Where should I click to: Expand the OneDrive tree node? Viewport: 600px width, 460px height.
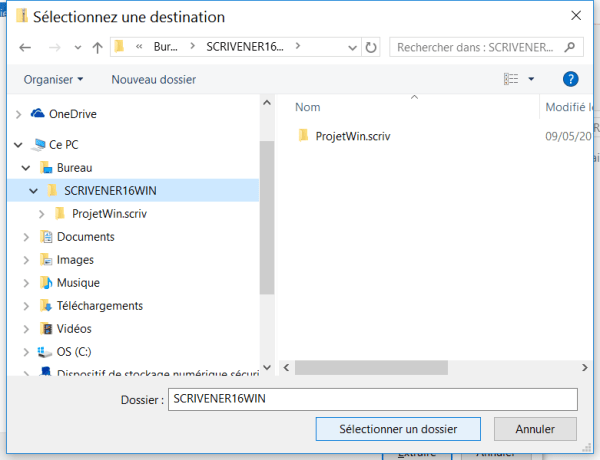coord(18,114)
